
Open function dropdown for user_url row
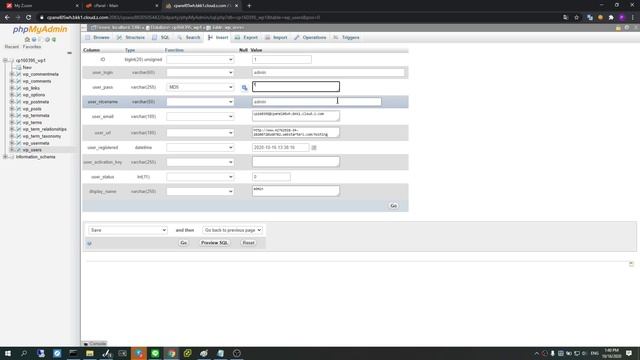click(200, 133)
